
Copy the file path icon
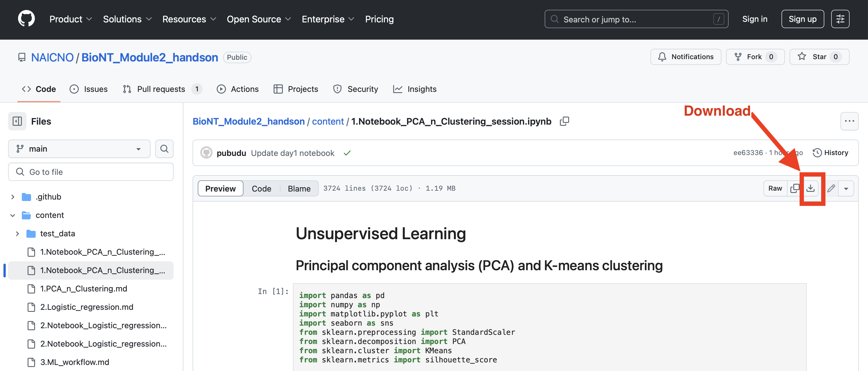tap(564, 121)
